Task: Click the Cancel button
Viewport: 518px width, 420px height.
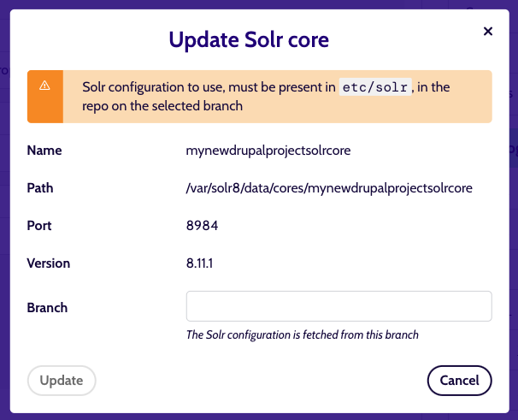Action: (x=459, y=381)
